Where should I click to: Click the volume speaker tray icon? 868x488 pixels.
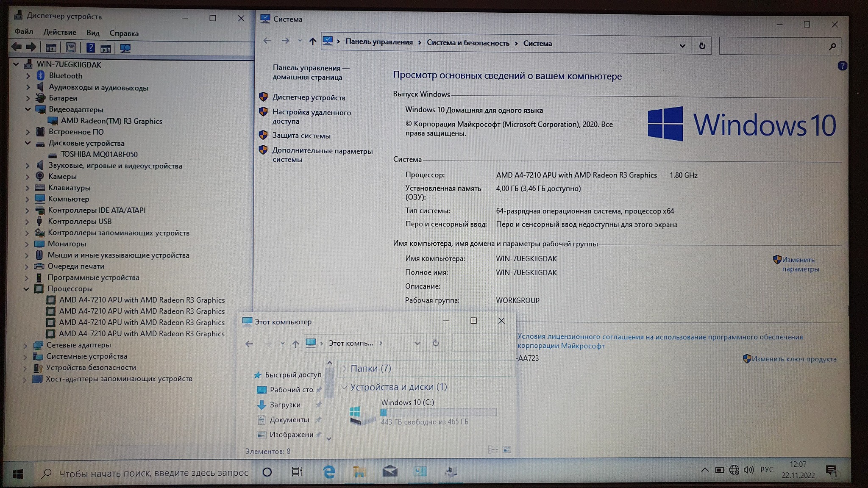click(749, 470)
